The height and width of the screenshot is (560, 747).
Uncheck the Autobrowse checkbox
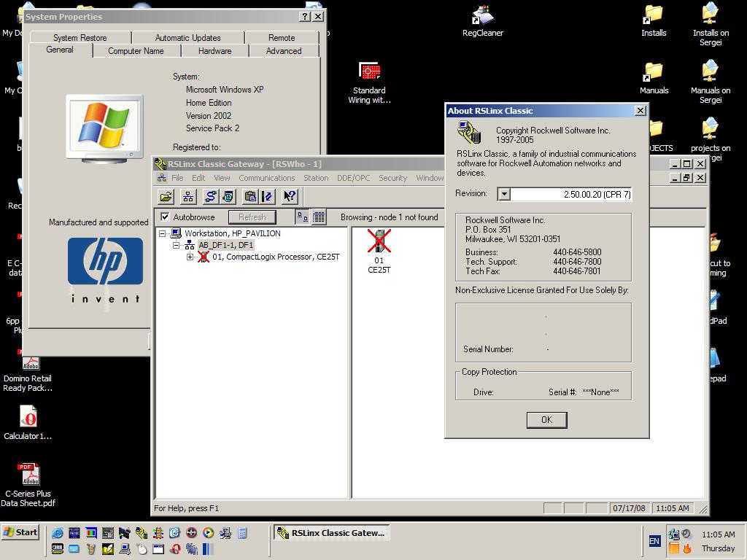coord(166,217)
